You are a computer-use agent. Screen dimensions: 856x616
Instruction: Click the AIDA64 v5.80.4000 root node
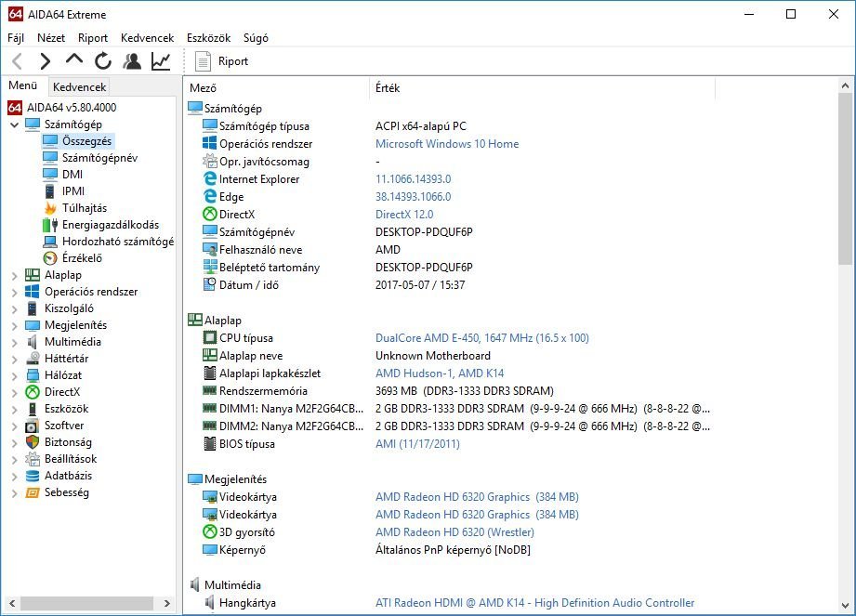tap(72, 108)
